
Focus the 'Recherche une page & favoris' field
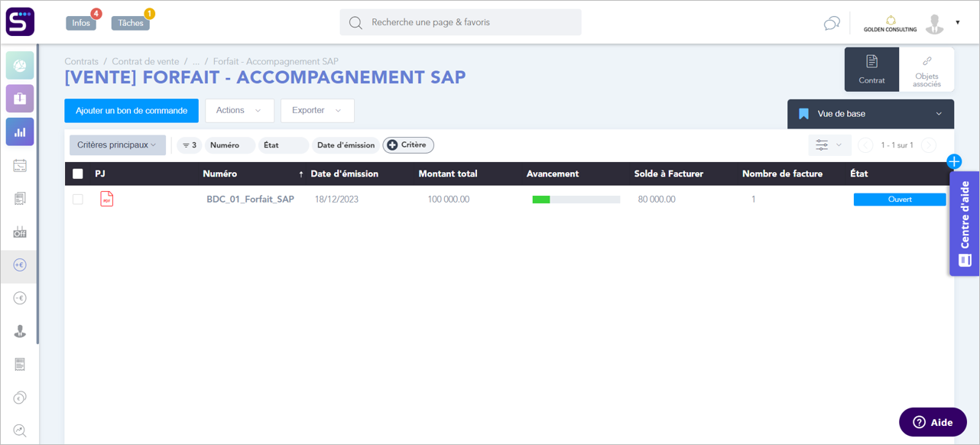pyautogui.click(x=460, y=22)
